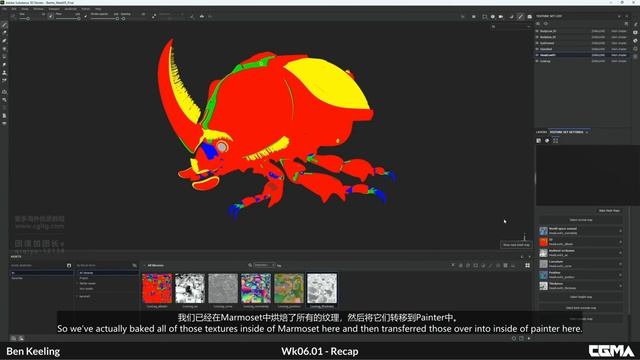Select the Ambient occlusion mesh map slot
Image resolution: width=640 pixels, height=360 pixels.
[580, 253]
